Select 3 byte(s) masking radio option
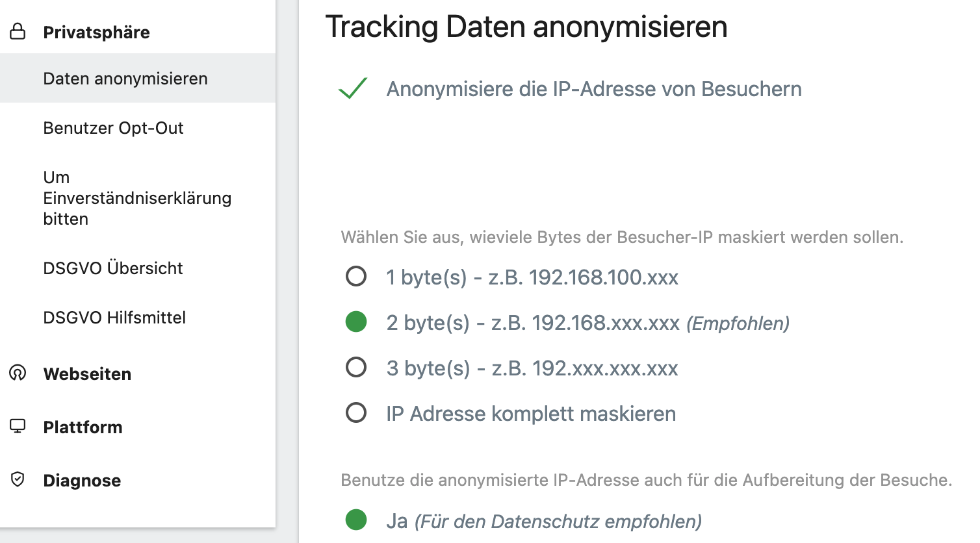 pos(356,368)
